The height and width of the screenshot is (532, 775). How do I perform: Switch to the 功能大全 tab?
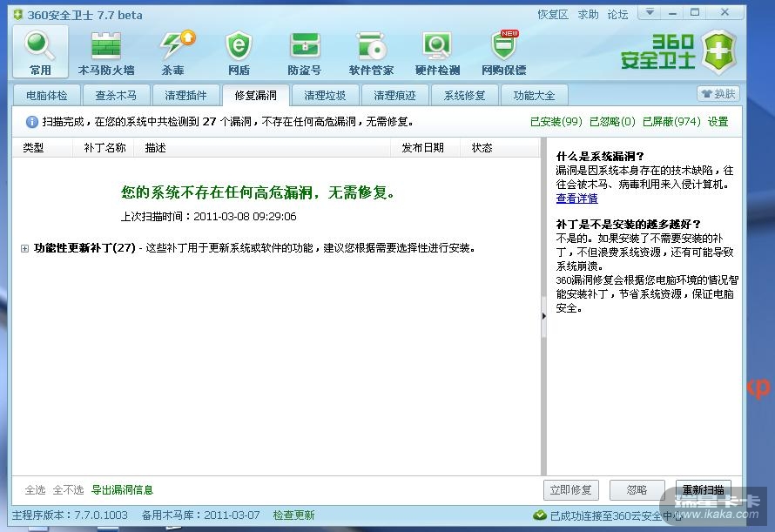pyautogui.click(x=534, y=96)
